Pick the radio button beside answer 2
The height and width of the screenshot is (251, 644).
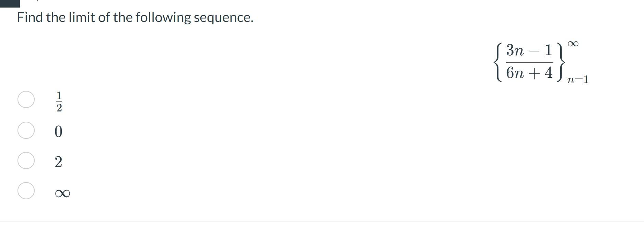click(x=26, y=160)
